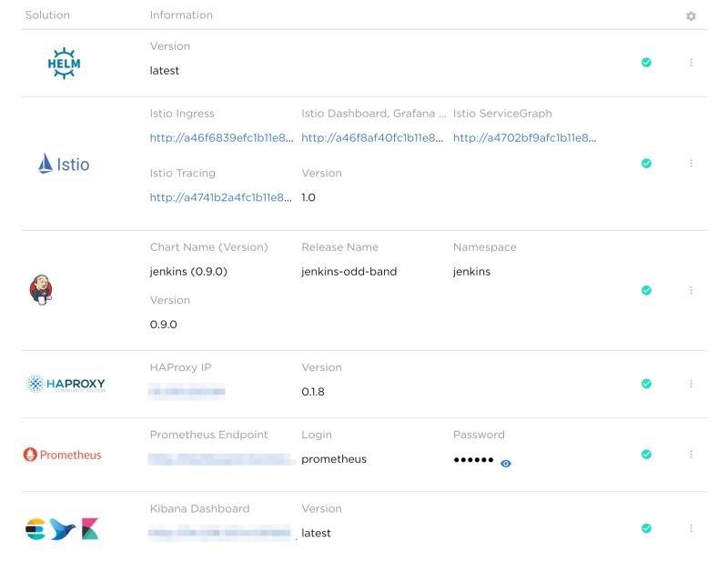Reveal Prometheus password with eye icon

(x=506, y=464)
